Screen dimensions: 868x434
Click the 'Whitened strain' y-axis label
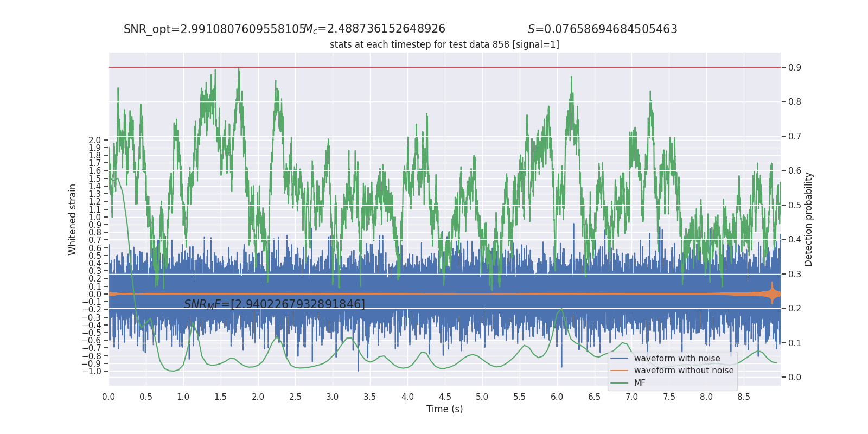click(73, 219)
